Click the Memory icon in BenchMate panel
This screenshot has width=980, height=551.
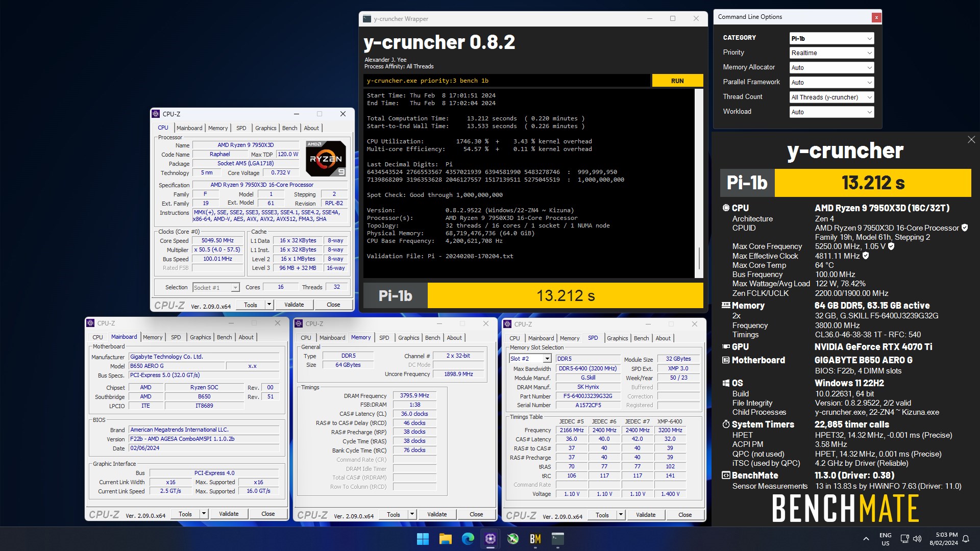tap(726, 306)
